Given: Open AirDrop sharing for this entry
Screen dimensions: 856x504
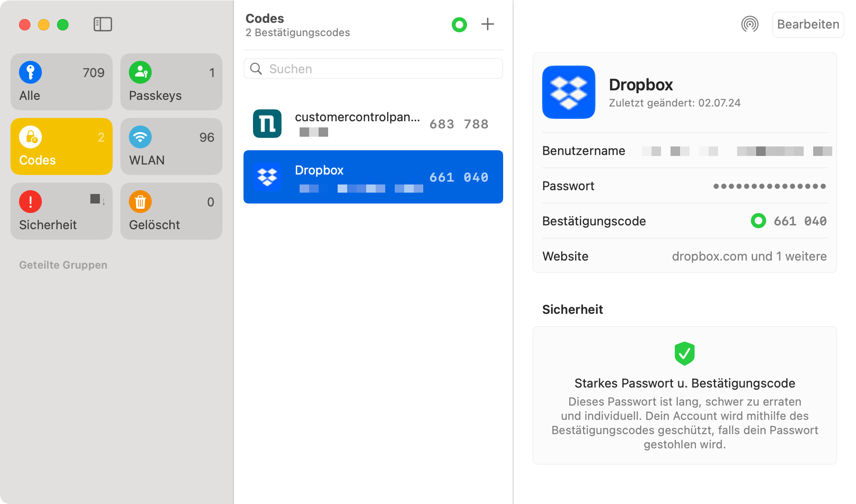Looking at the screenshot, I should [x=750, y=24].
